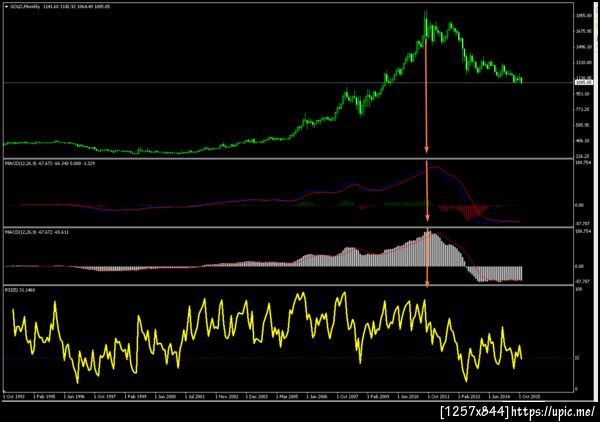Click the 32 level label on RSI scale
Viewport: 600px width, 422px height.
point(577,358)
